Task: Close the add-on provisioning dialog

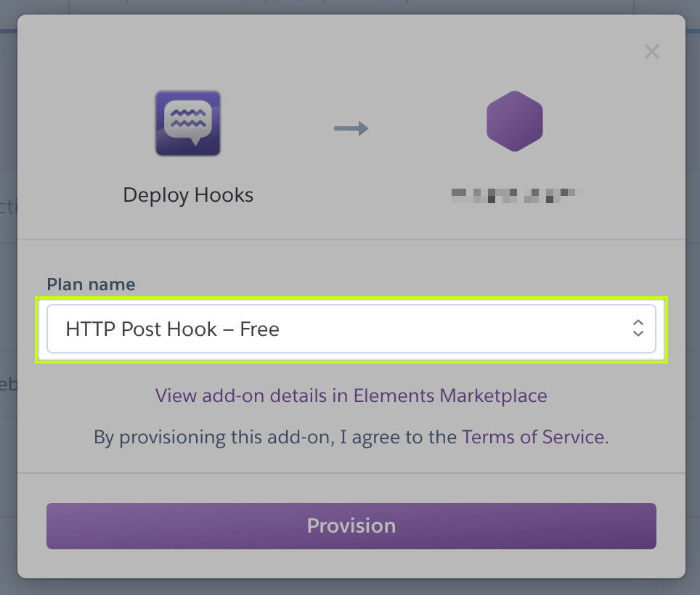Action: pos(652,52)
